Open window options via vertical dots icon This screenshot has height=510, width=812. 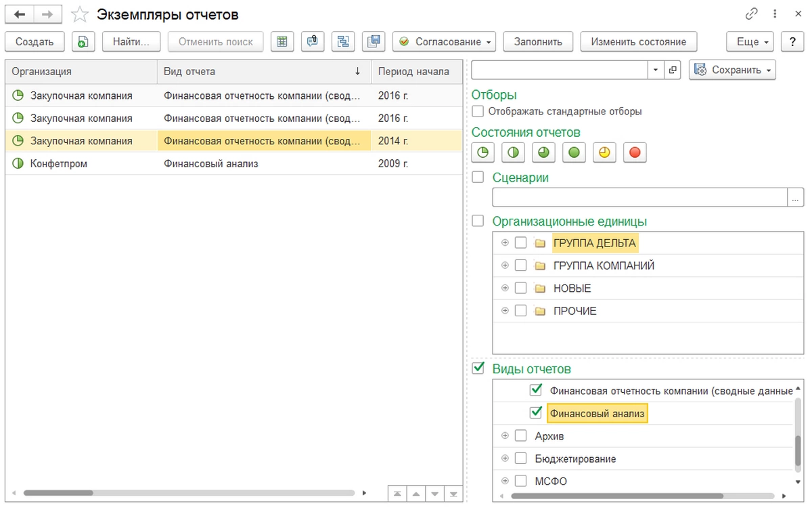click(776, 14)
